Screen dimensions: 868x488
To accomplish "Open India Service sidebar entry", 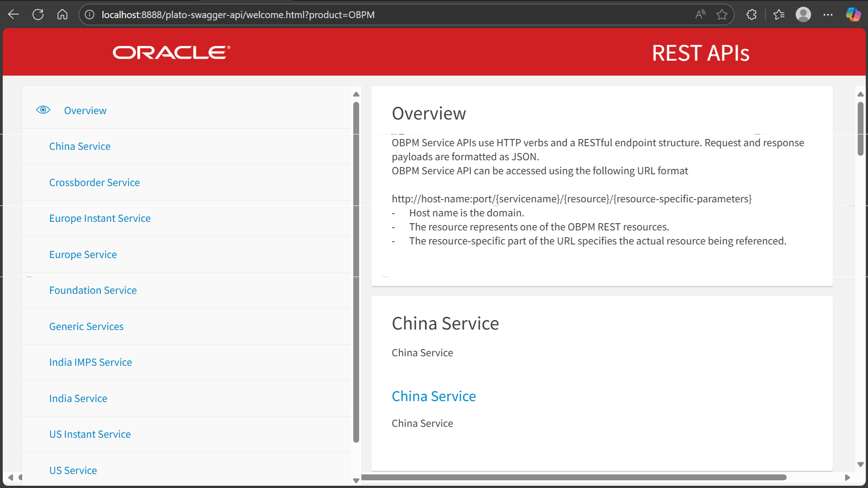I will coord(78,398).
